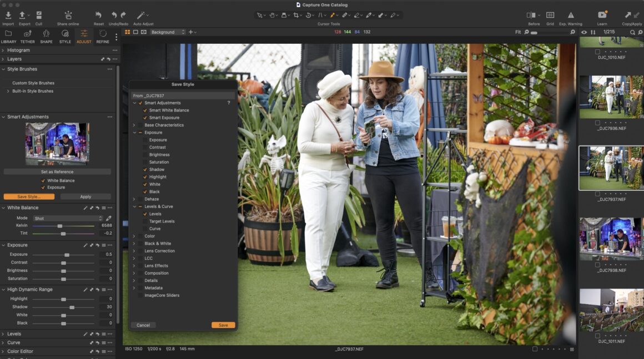Expand Built-in Style Brushes
Viewport: 644px width, 359px height.
pyautogui.click(x=8, y=91)
